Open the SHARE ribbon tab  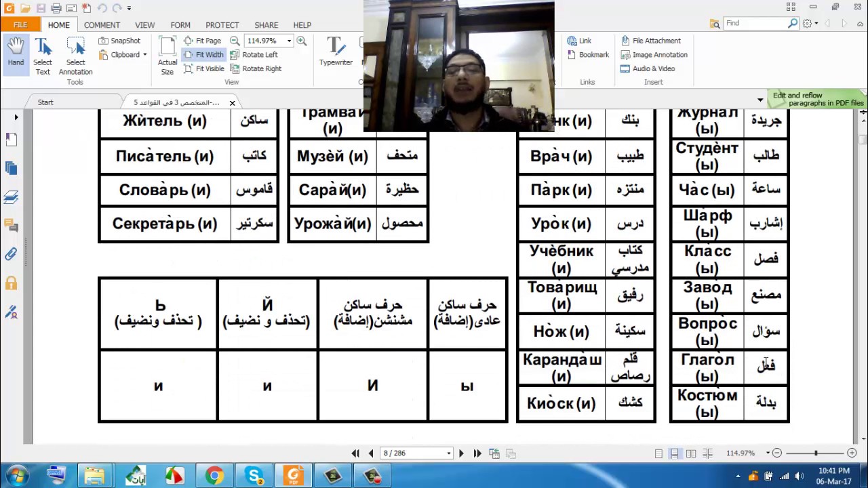point(267,25)
